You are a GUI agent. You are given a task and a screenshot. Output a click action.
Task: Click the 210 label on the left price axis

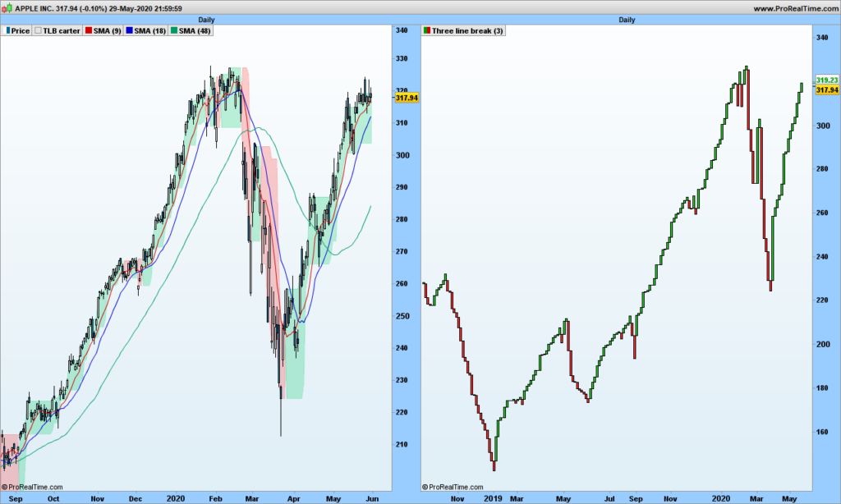click(x=402, y=444)
